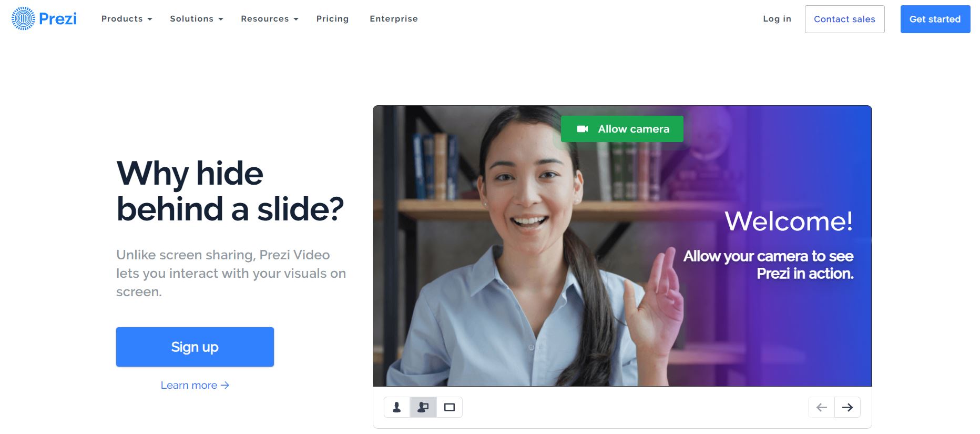The image size is (980, 434).
Task: Click the Contact sales button
Action: click(x=844, y=19)
